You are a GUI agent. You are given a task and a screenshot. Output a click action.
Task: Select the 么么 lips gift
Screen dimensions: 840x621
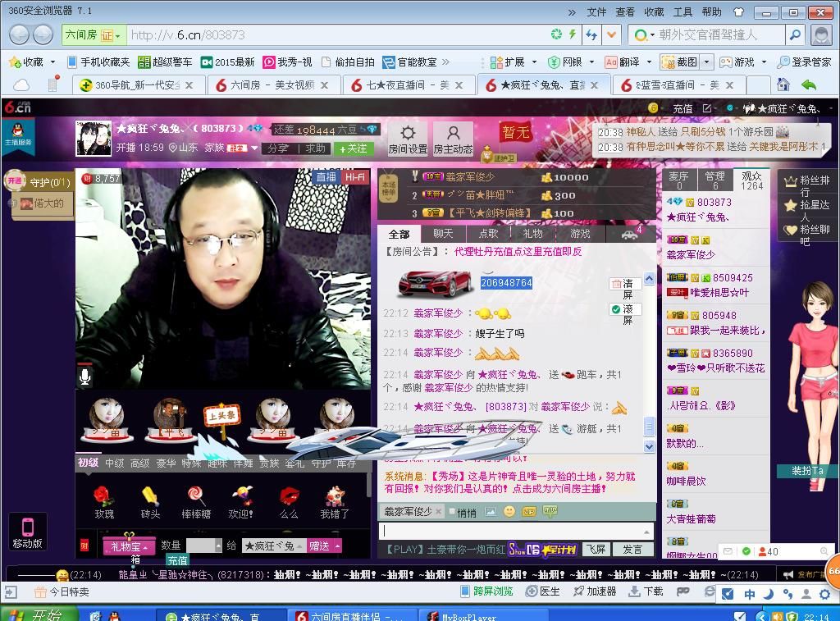tap(289, 501)
